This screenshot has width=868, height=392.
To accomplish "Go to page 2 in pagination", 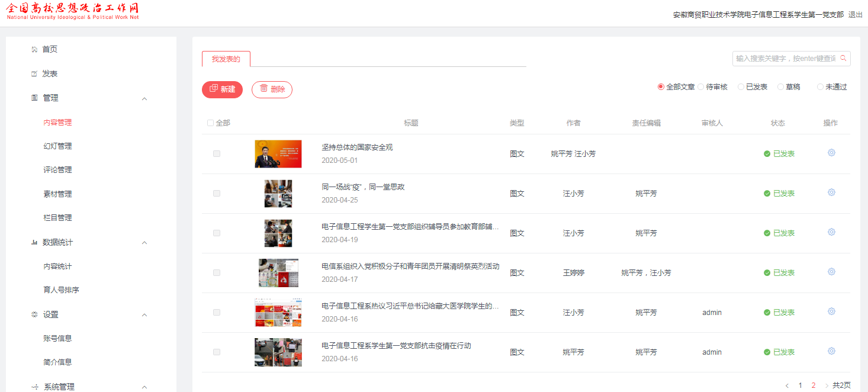I will click(x=812, y=384).
